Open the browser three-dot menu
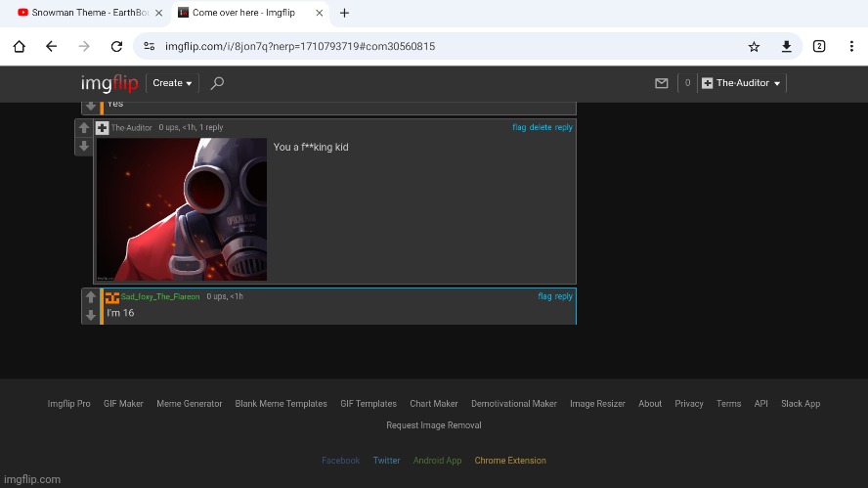Image resolution: width=868 pixels, height=488 pixels. click(851, 47)
